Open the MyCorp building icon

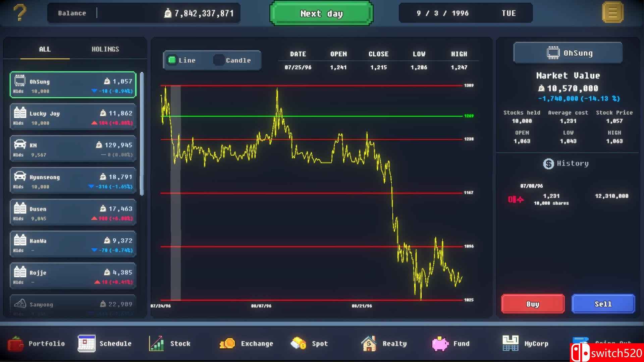click(x=511, y=344)
